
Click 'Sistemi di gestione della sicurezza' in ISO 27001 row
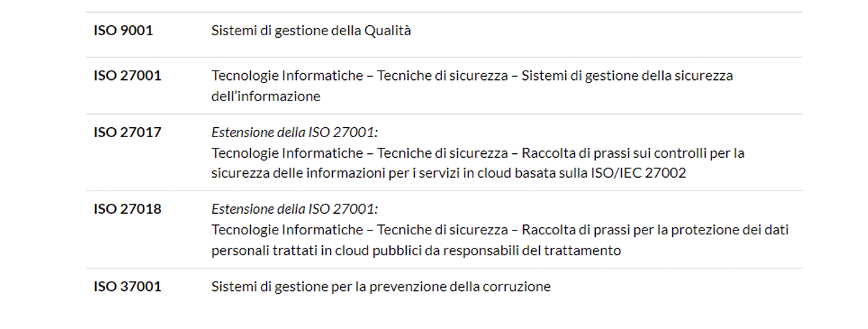point(628,76)
